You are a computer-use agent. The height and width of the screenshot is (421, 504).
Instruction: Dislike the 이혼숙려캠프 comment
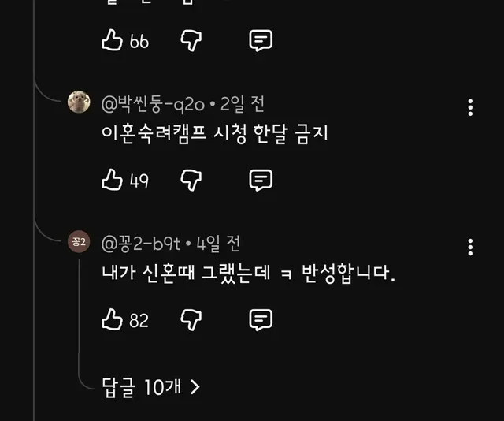point(191,181)
